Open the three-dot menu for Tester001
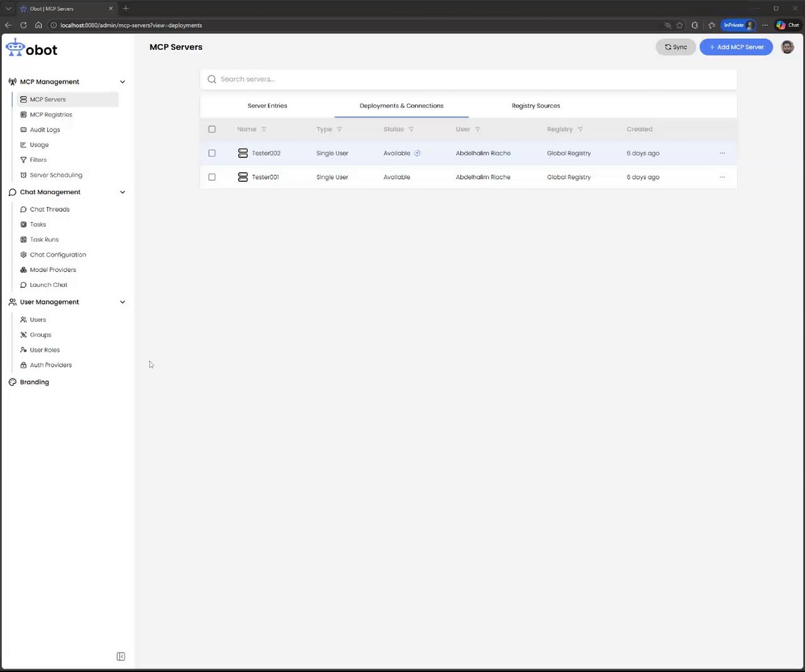805x672 pixels. click(722, 177)
